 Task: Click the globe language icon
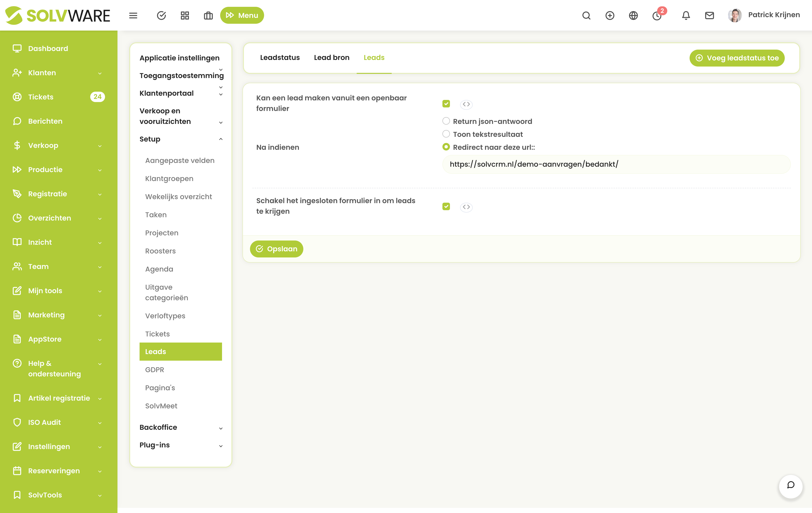(633, 16)
